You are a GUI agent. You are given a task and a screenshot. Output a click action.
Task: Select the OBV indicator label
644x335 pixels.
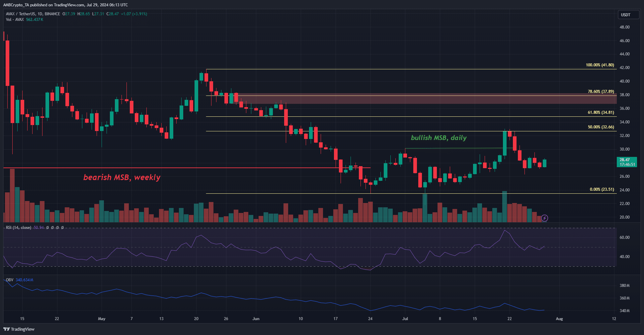pyautogui.click(x=10, y=280)
